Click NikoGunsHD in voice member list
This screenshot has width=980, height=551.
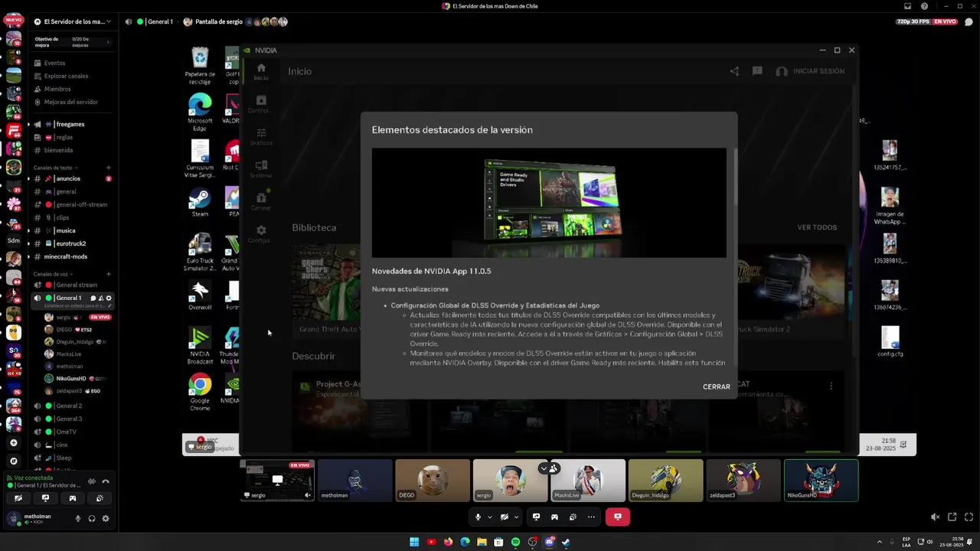(76, 379)
